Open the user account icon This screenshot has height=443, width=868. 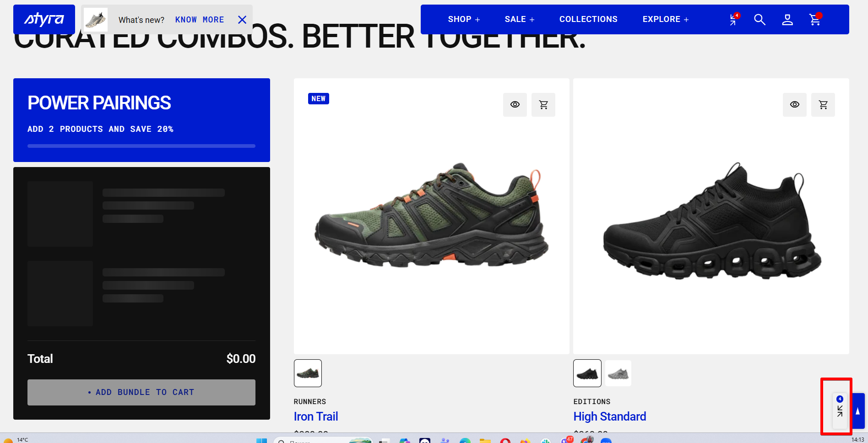(787, 20)
